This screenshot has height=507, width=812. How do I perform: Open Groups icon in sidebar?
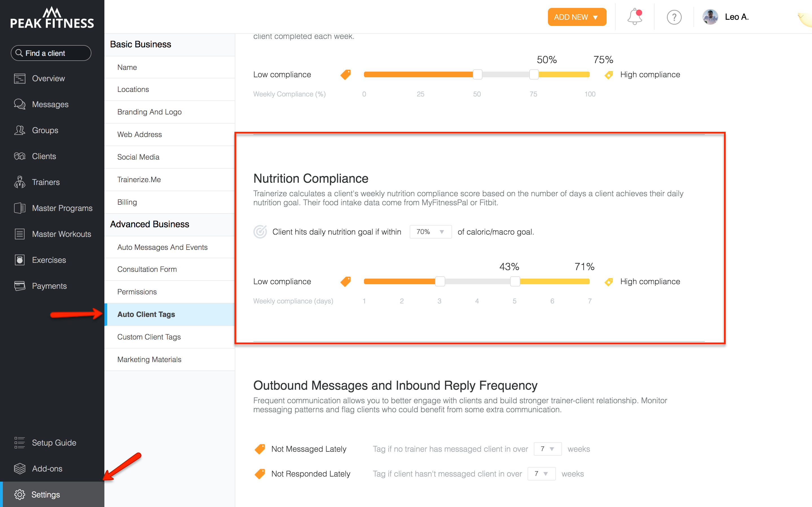click(19, 130)
